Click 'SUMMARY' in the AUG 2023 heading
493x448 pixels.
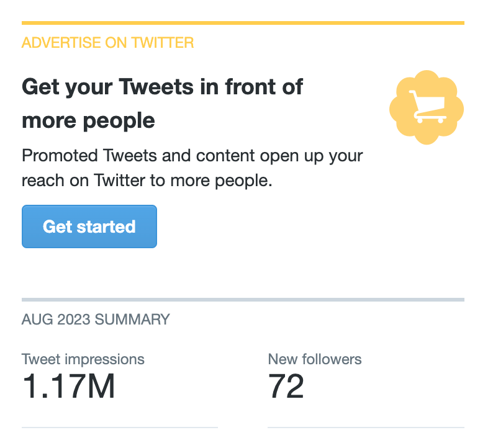tap(134, 320)
